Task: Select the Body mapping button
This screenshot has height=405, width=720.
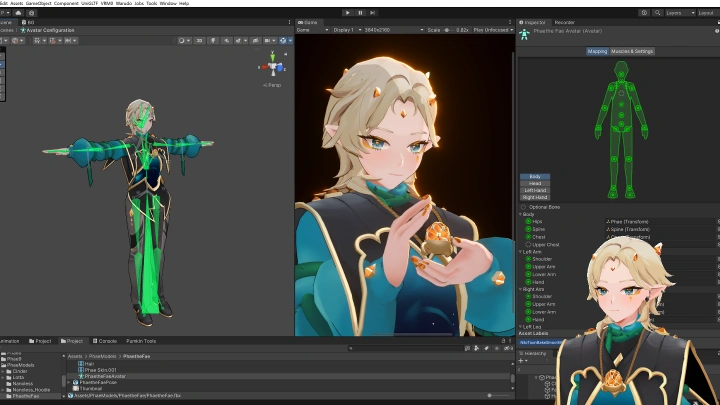Action: 535,177
